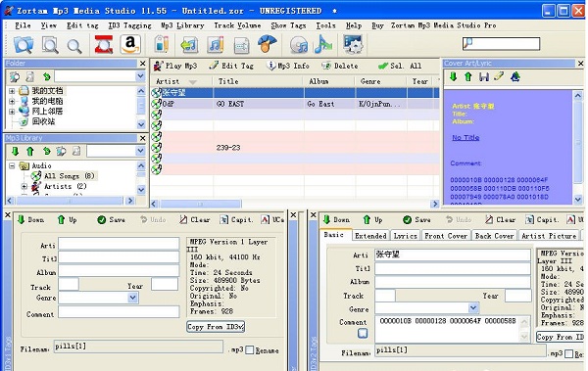Click the blue music note toolbar icon
The width and height of the screenshot is (588, 371).
pyautogui.click(x=322, y=45)
